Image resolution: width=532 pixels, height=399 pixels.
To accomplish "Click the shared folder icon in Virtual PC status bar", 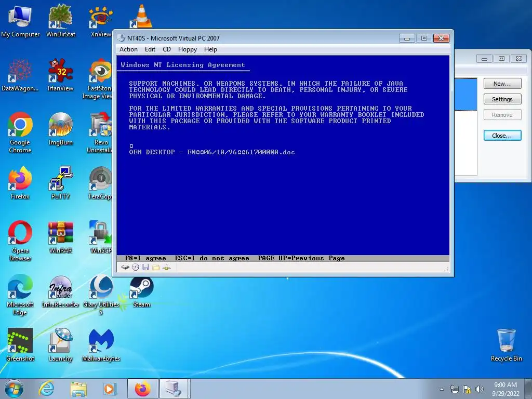I will (x=156, y=268).
